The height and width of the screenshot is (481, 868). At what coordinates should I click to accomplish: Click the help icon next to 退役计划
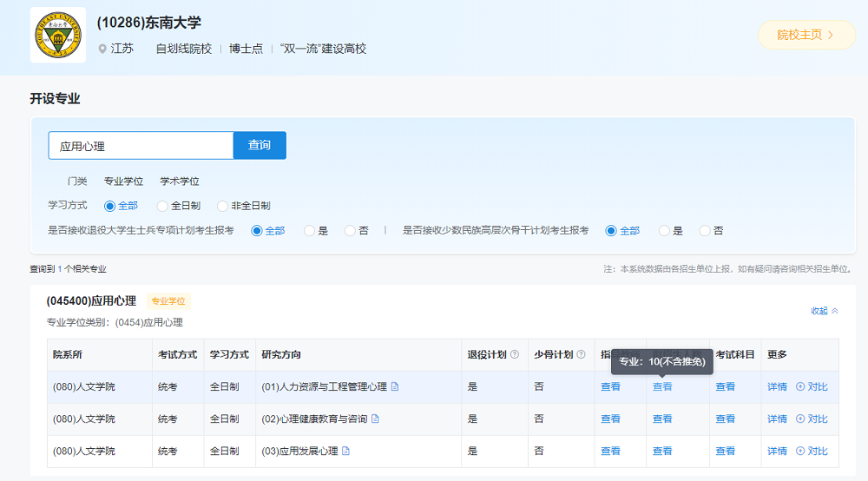coord(515,354)
